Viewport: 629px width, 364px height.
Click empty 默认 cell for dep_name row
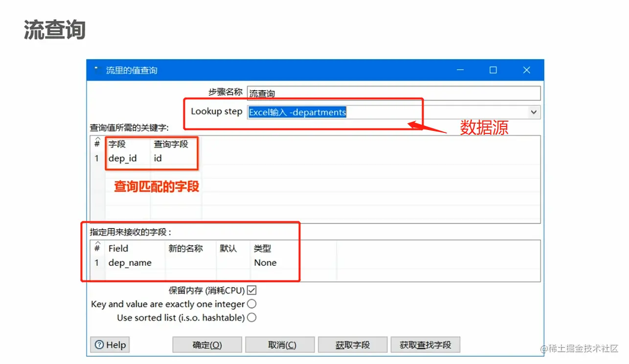pyautogui.click(x=233, y=262)
